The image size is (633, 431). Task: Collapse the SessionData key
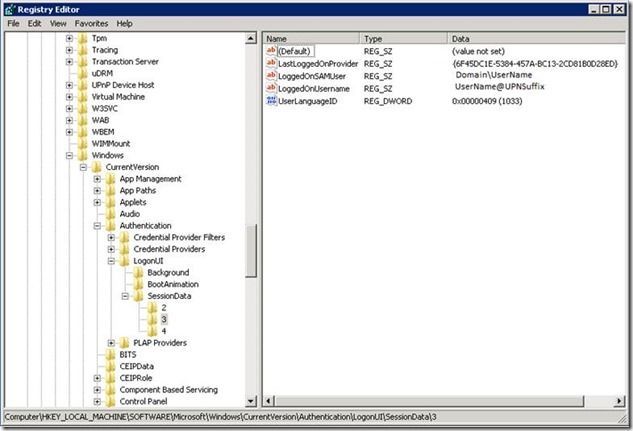(x=125, y=296)
